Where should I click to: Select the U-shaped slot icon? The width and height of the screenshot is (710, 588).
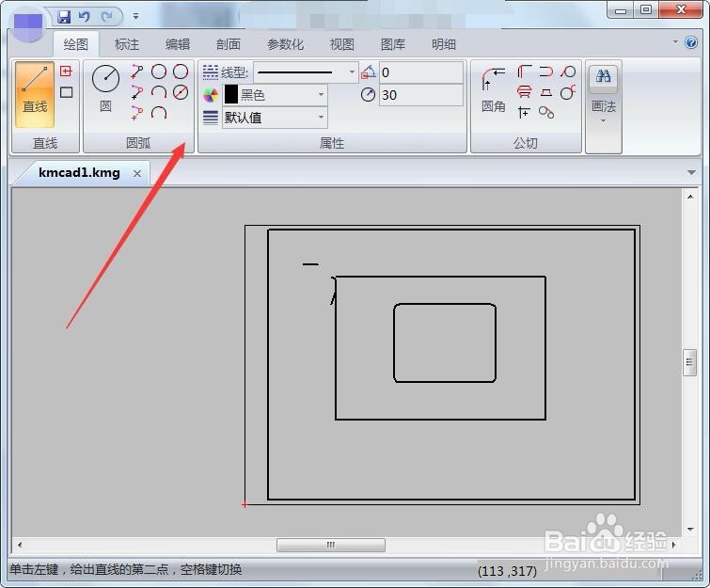pyautogui.click(x=546, y=72)
